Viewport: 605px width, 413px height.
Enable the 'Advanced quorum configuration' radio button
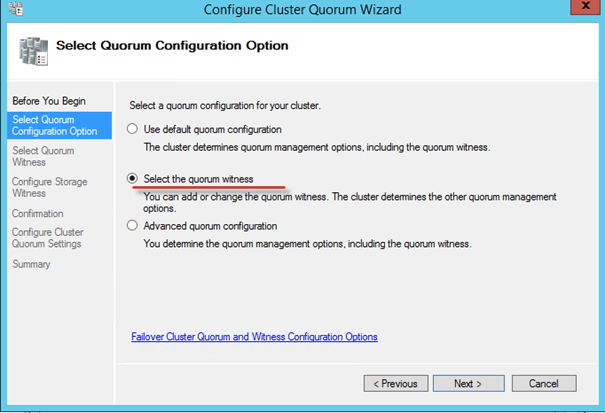pyautogui.click(x=132, y=226)
